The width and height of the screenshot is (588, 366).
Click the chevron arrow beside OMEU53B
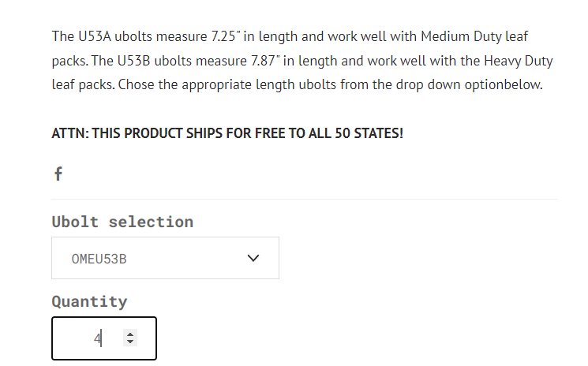click(253, 258)
